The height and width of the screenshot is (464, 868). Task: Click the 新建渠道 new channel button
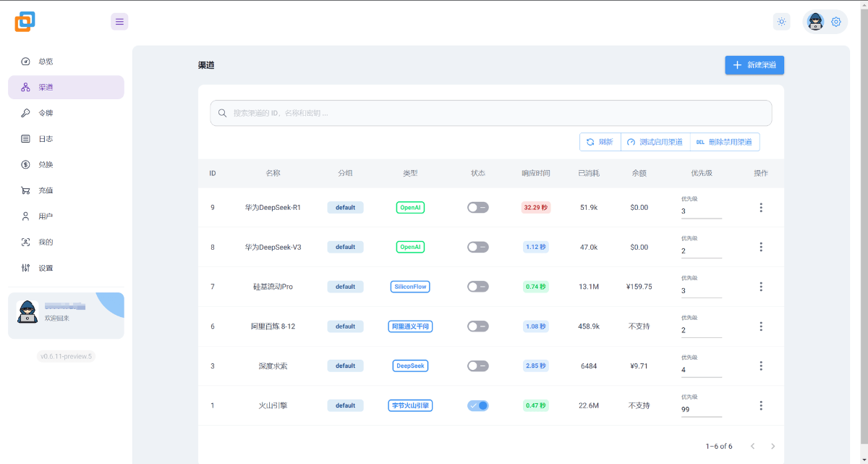[754, 64]
